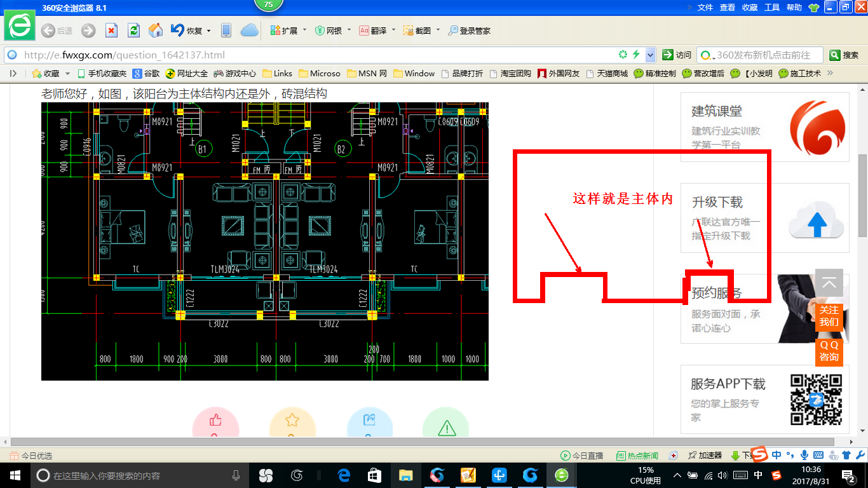
Task: Expand the 翻译 dropdown arrow
Action: (x=393, y=30)
